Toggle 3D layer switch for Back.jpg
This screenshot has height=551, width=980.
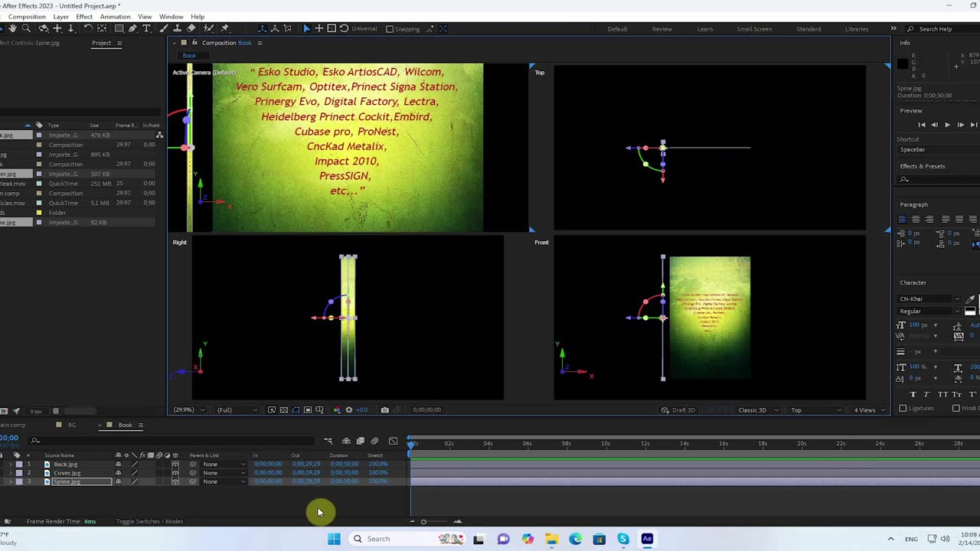(x=175, y=464)
